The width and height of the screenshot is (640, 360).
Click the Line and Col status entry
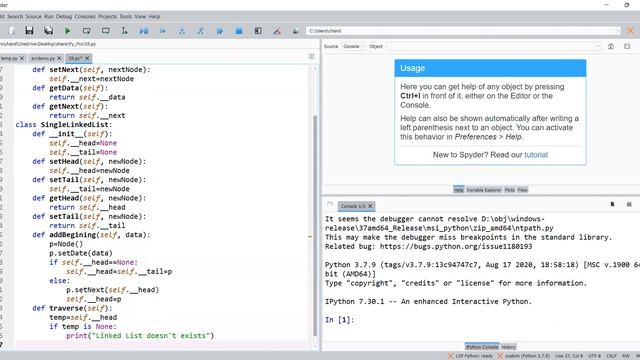coord(569,356)
